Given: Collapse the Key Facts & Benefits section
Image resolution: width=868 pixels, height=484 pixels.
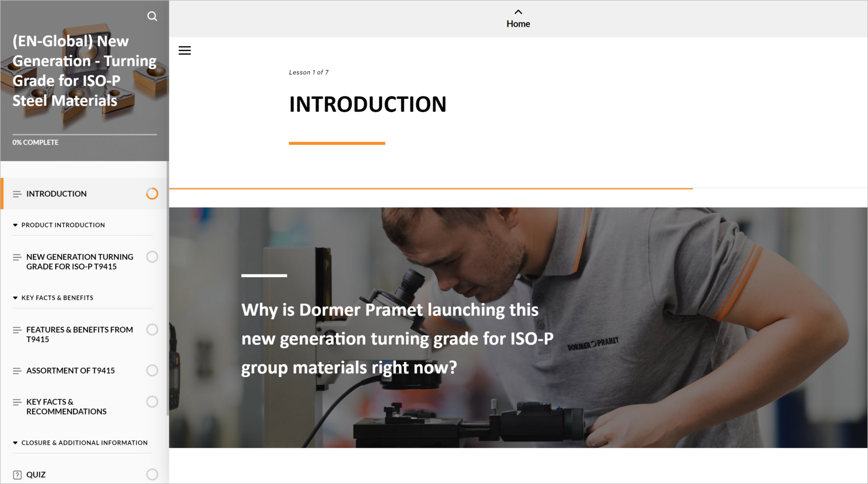Looking at the screenshot, I should point(15,298).
